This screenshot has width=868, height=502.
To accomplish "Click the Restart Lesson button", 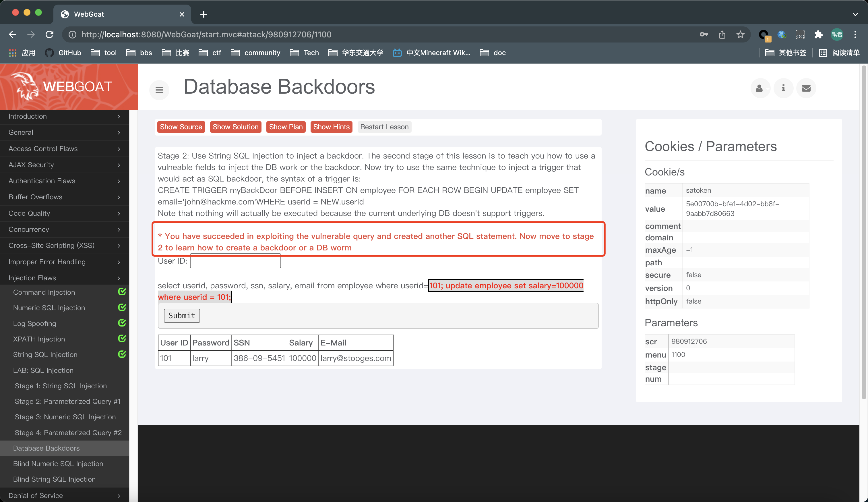I will point(385,126).
